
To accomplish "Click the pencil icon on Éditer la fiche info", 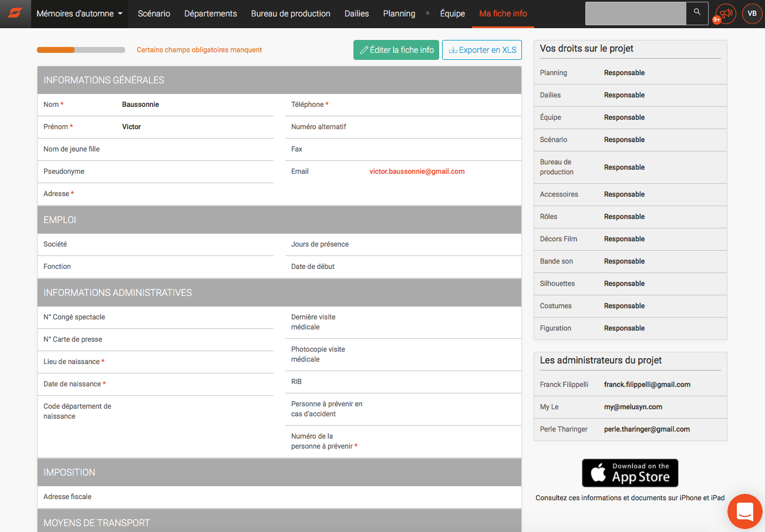I will point(364,50).
